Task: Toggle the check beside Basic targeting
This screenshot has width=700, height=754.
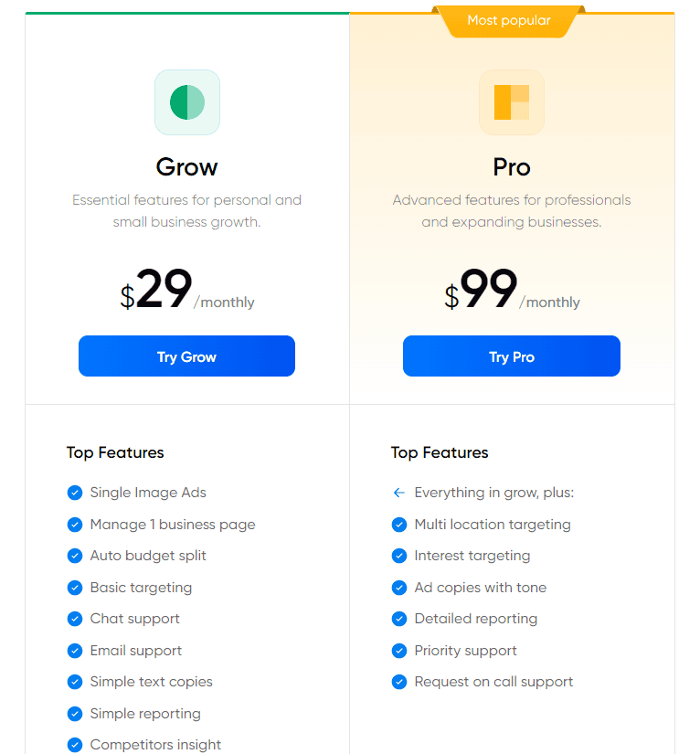Action: pyautogui.click(x=75, y=588)
